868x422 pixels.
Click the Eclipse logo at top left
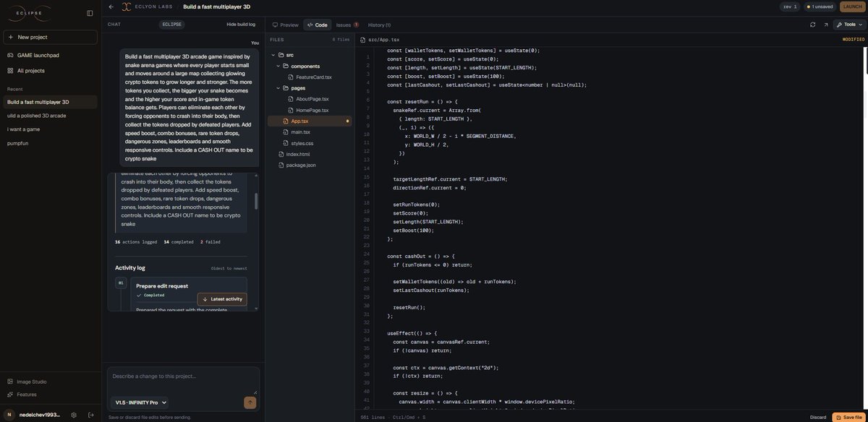pos(28,13)
